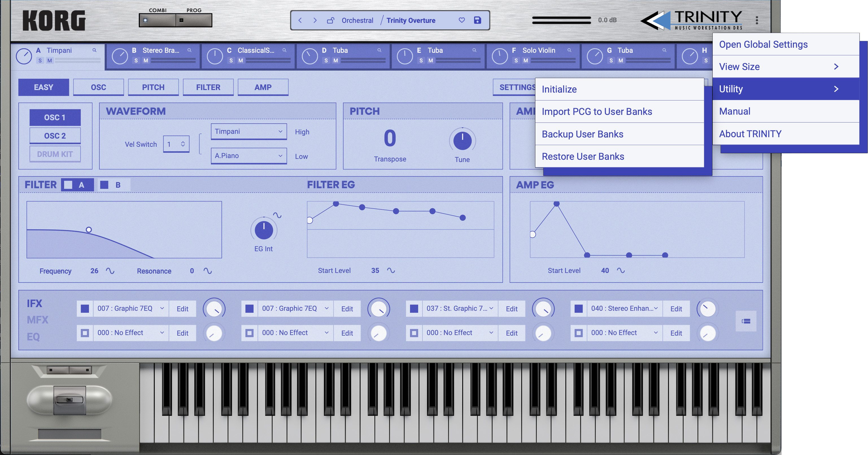The height and width of the screenshot is (455, 868).
Task: Click Open Global Settings
Action: tap(786, 44)
